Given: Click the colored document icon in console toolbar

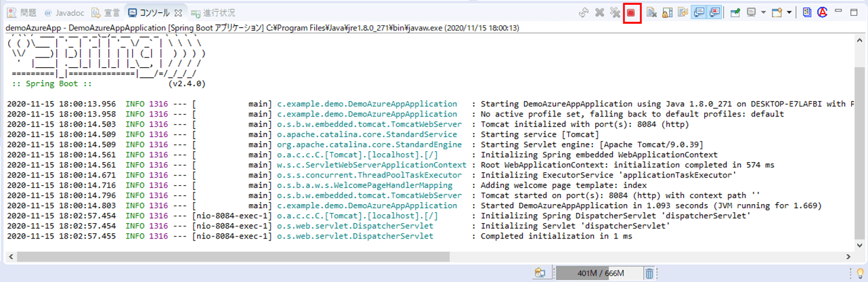Looking at the screenshot, I should [x=807, y=13].
